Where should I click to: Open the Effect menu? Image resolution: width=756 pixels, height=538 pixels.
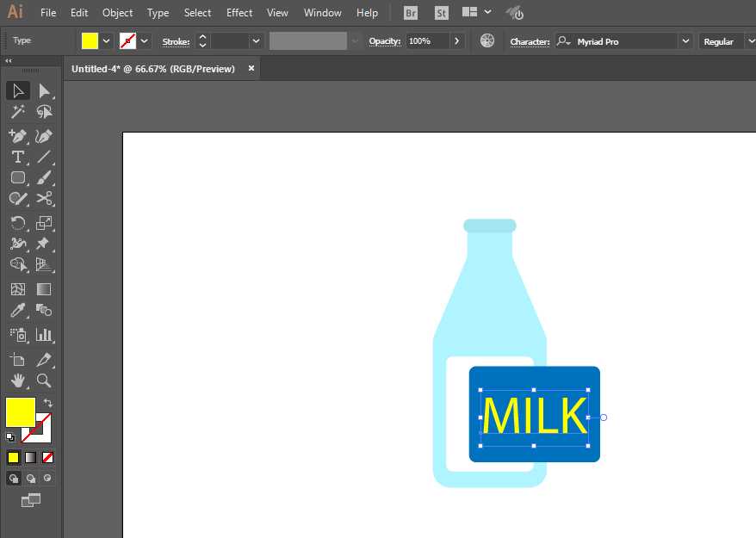tap(239, 13)
